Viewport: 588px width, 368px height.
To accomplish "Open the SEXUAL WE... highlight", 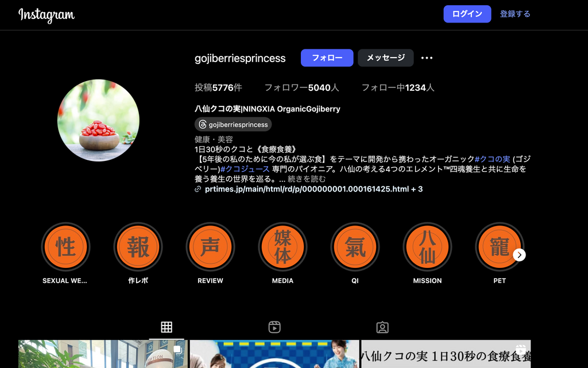I will (x=65, y=247).
